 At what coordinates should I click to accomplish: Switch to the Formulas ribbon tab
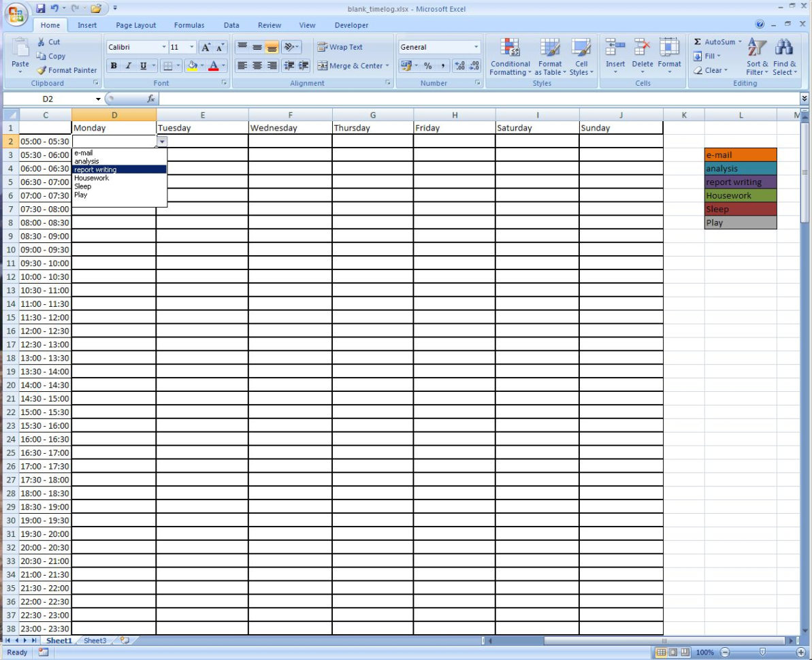click(x=189, y=25)
